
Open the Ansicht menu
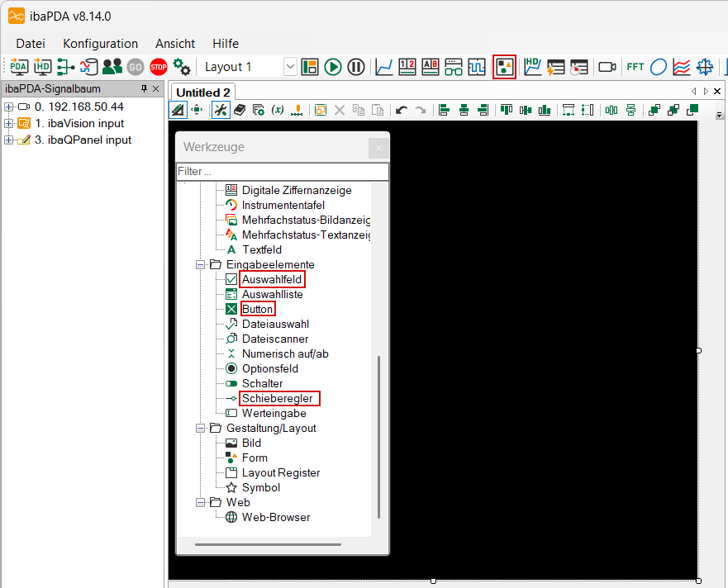pyautogui.click(x=175, y=44)
